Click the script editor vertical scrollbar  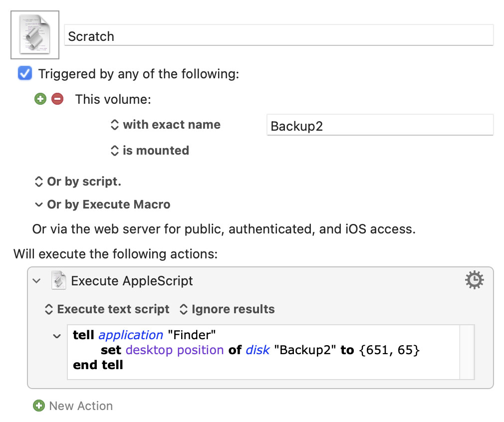467,352
